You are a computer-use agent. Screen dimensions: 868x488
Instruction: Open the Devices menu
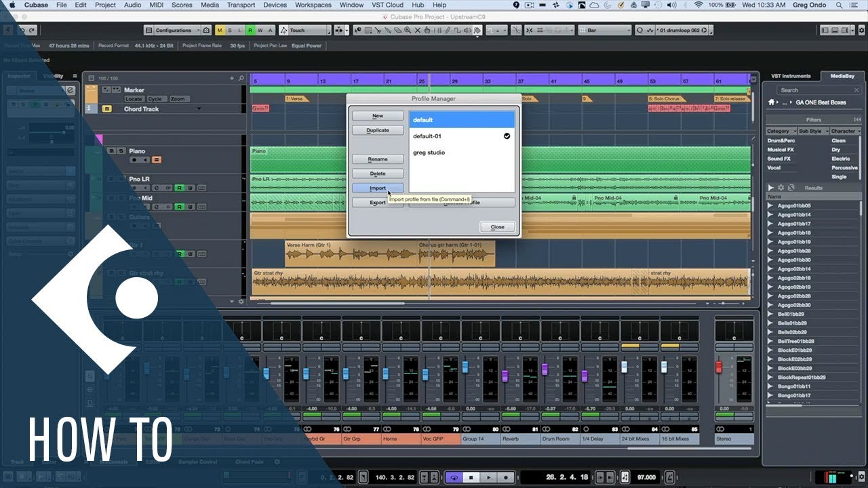coord(275,5)
